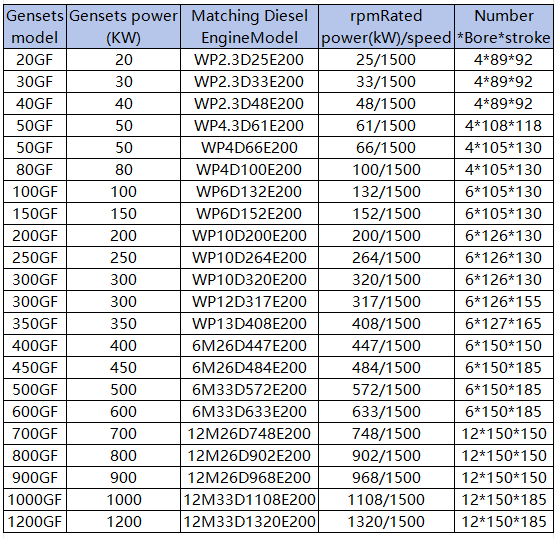Select the 200GF model cell
The height and width of the screenshot is (538, 559).
pos(35,236)
